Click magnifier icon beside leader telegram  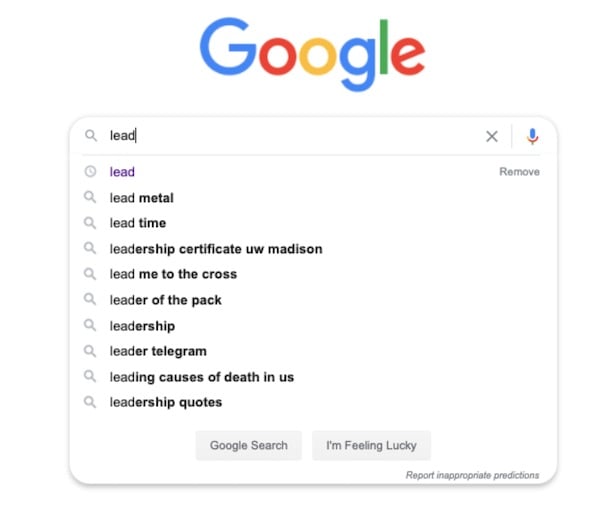click(x=90, y=351)
